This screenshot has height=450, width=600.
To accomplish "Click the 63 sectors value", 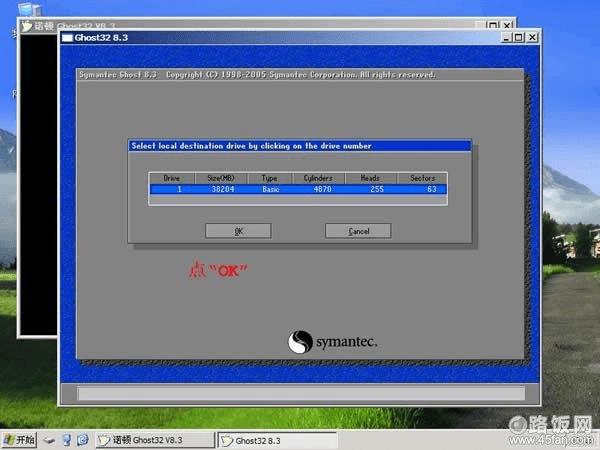I will 432,189.
